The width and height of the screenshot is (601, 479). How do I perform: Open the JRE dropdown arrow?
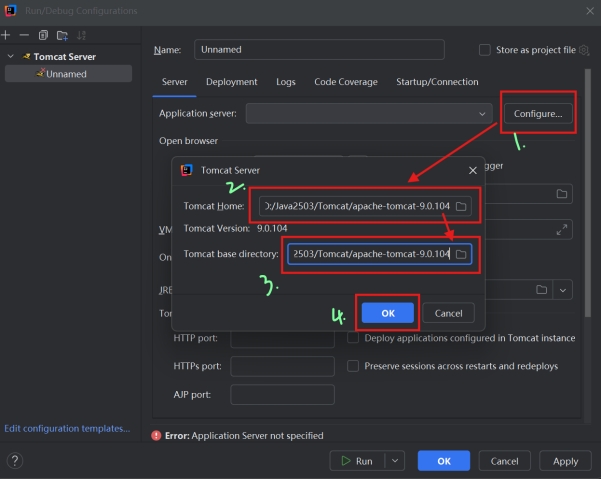click(563, 290)
